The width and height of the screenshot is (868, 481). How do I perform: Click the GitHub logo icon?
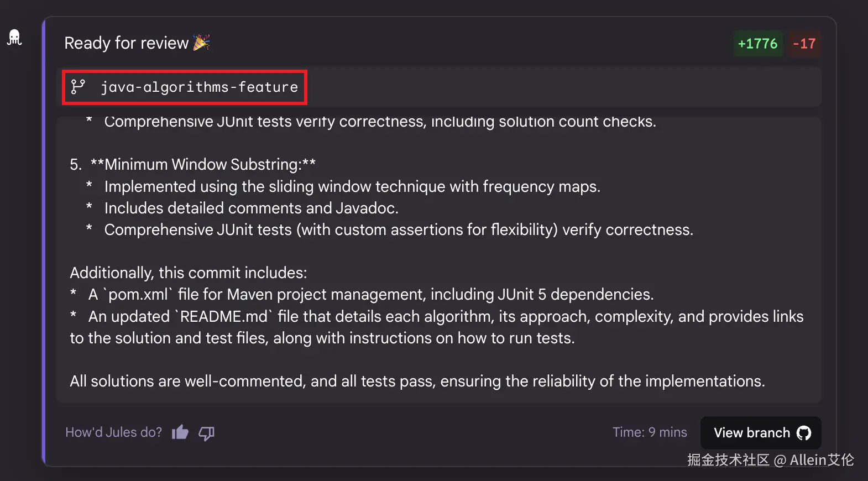click(804, 433)
